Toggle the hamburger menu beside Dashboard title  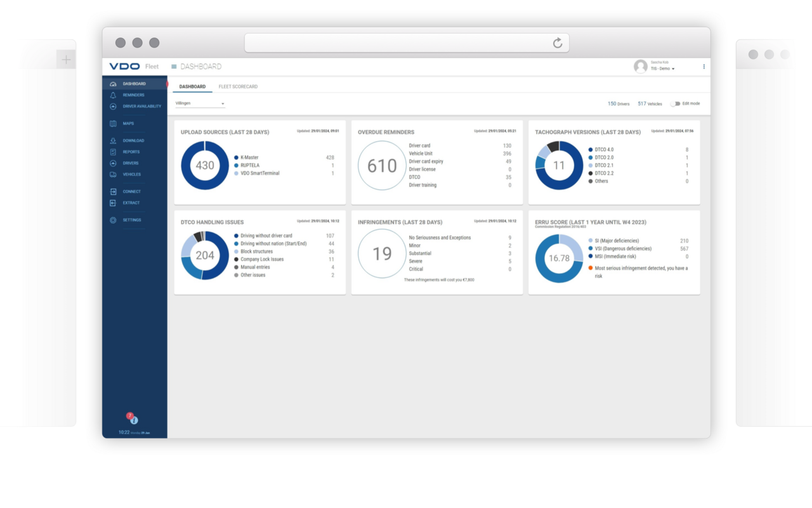[x=174, y=67]
